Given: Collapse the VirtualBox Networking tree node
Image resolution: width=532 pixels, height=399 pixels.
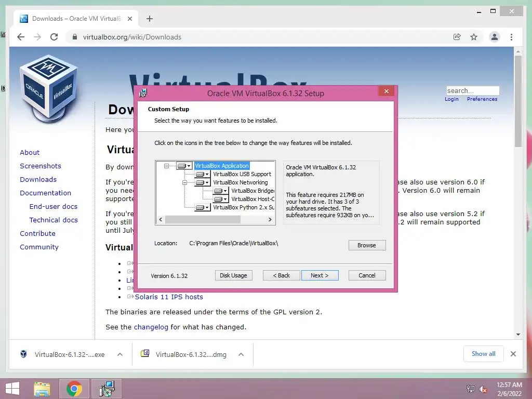Looking at the screenshot, I should [184, 182].
